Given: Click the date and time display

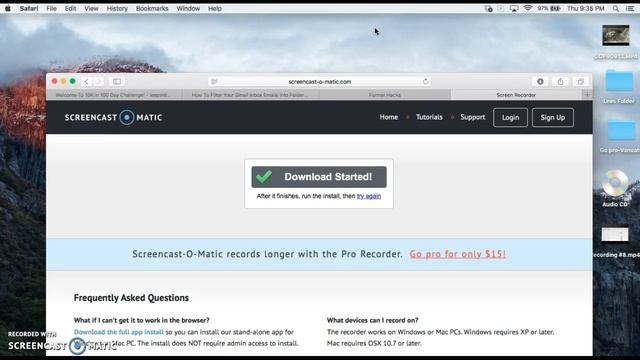Looking at the screenshot, I should [585, 9].
